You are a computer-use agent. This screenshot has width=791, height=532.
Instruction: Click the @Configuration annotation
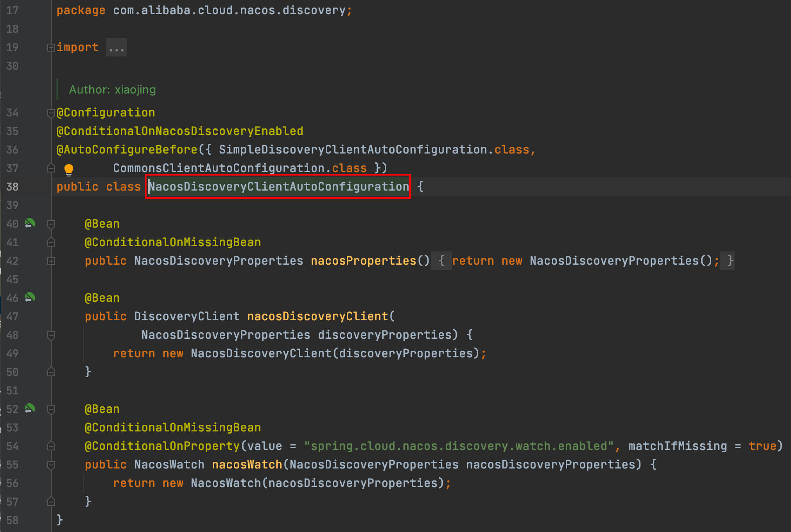pos(106,112)
